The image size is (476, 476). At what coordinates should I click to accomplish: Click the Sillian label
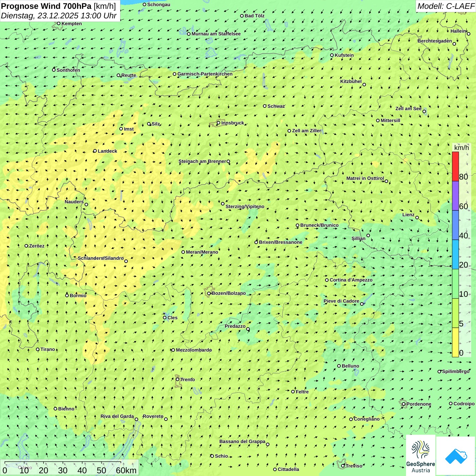(358, 238)
